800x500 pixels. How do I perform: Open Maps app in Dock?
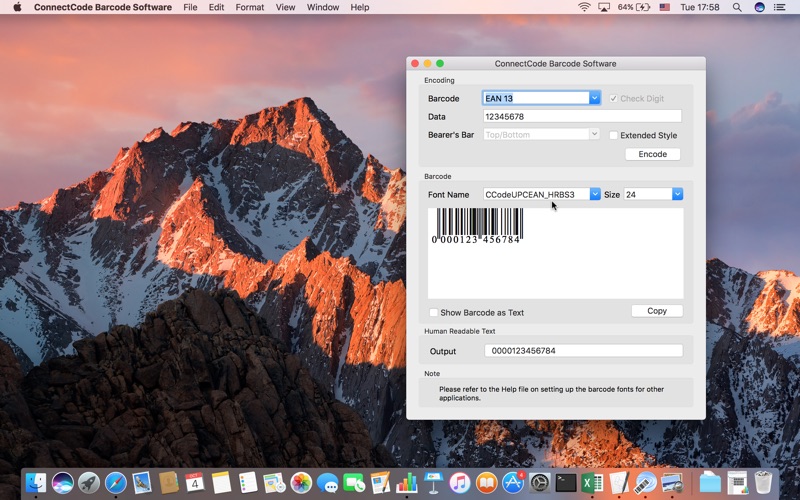pos(274,483)
